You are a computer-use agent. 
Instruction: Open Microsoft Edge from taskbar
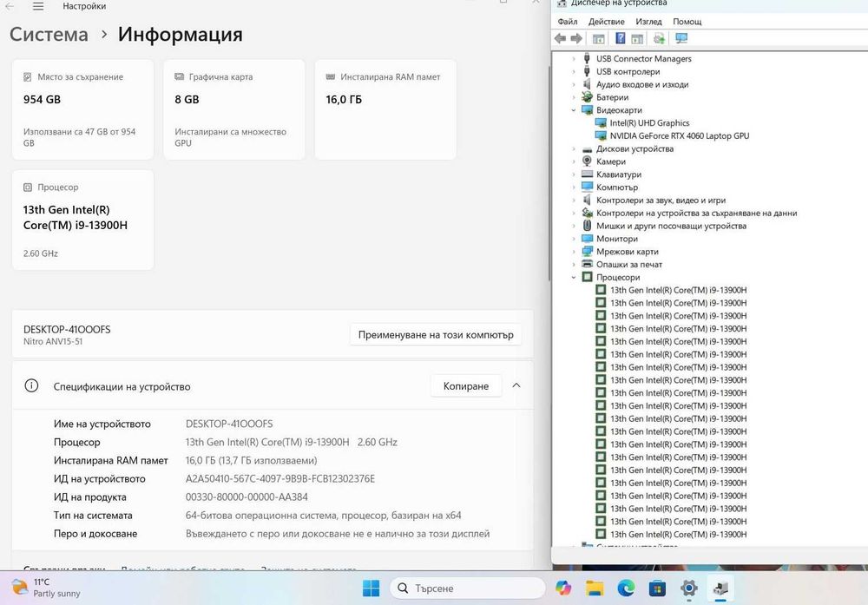626,588
